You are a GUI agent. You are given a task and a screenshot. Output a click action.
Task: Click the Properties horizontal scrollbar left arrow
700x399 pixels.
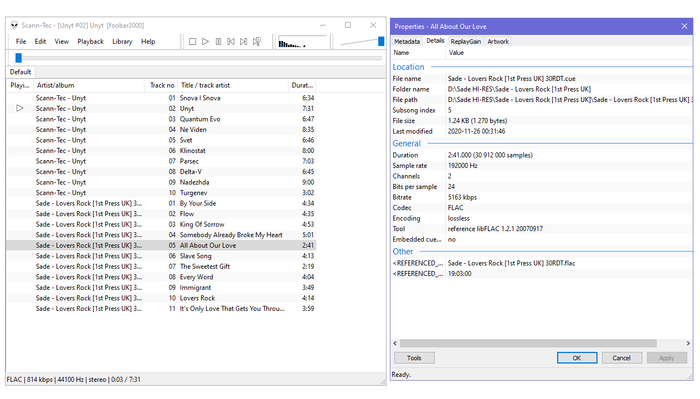[x=395, y=343]
